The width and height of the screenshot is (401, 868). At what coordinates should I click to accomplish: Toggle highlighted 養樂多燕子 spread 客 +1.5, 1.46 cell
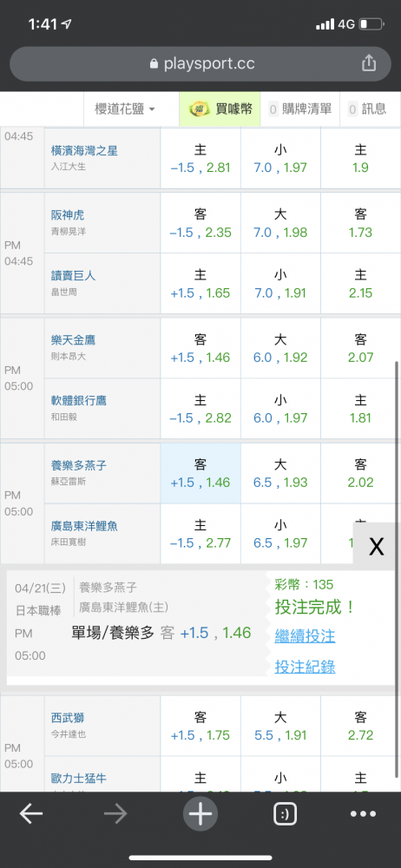[200, 473]
